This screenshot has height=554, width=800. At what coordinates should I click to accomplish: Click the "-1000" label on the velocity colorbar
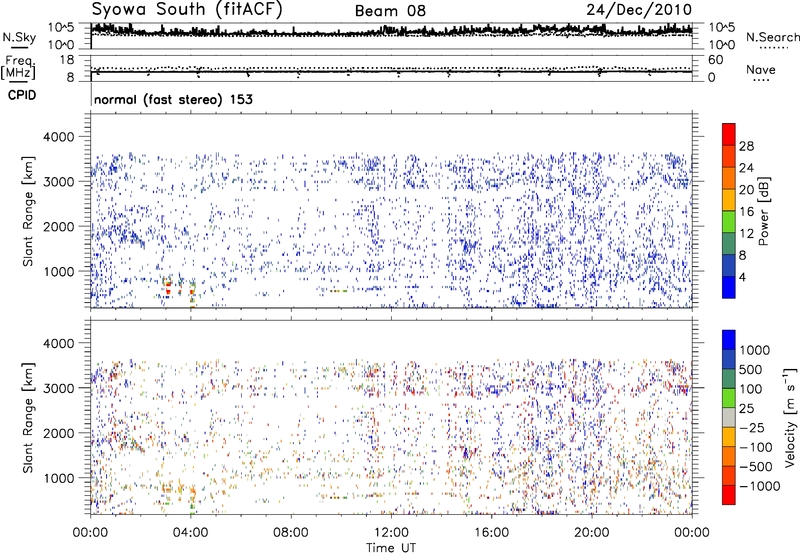759,486
